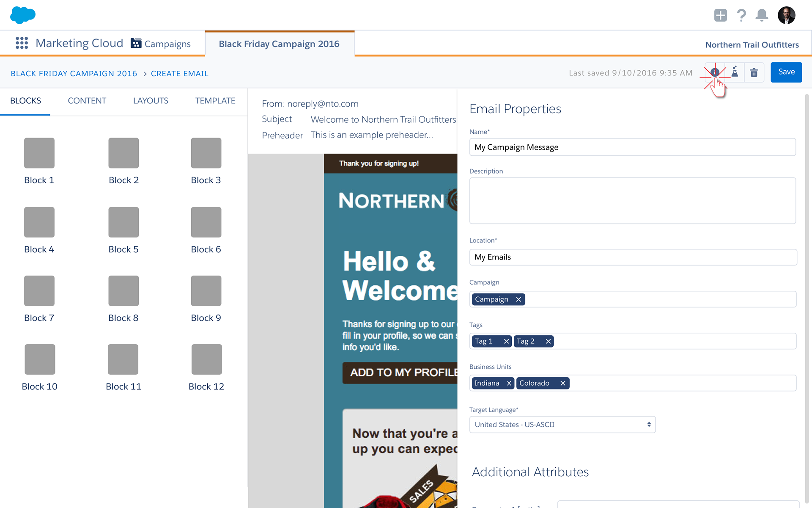The width and height of the screenshot is (812, 508).
Task: Select the Black Friday Campaign 2016 tab
Action: [x=279, y=44]
